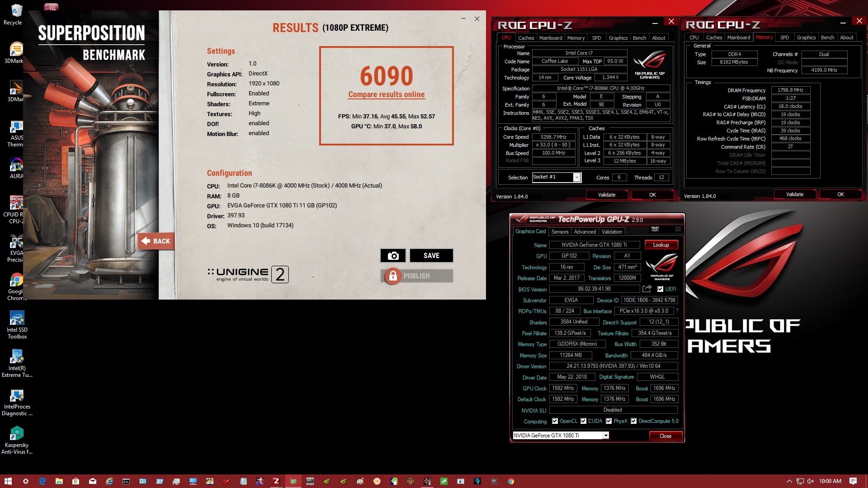Open the 3DMark desktop icon with orange logo
Screen dimensions: 868x488
click(x=16, y=52)
